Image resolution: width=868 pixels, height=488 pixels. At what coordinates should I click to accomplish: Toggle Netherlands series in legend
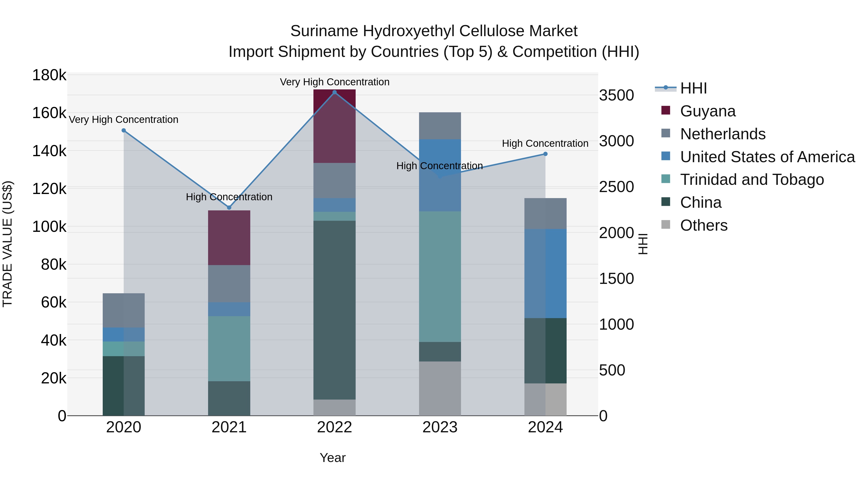713,134
